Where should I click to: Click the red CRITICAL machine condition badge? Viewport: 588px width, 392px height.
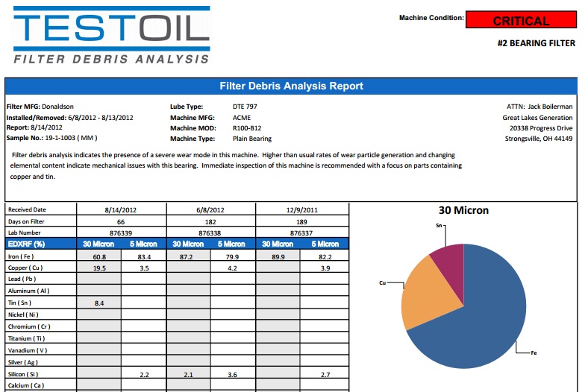tap(521, 21)
